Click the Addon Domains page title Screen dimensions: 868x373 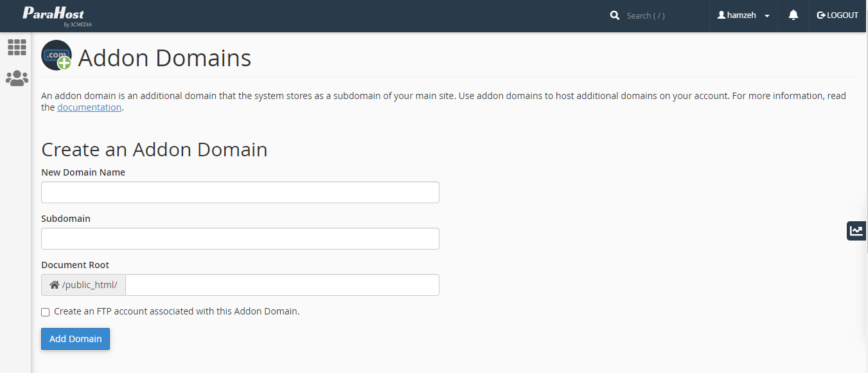tap(164, 58)
